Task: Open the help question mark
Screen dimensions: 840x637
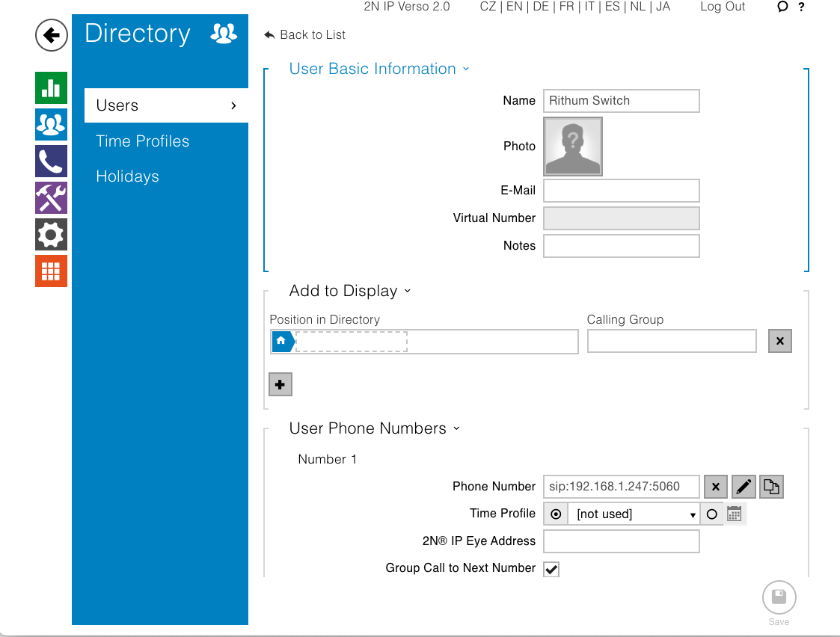Action: point(801,7)
